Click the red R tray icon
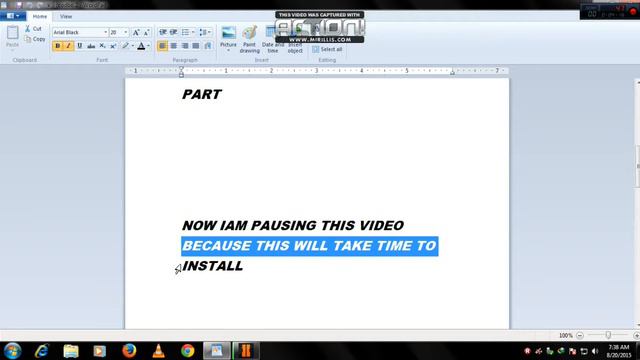The image size is (640, 360). click(x=527, y=351)
